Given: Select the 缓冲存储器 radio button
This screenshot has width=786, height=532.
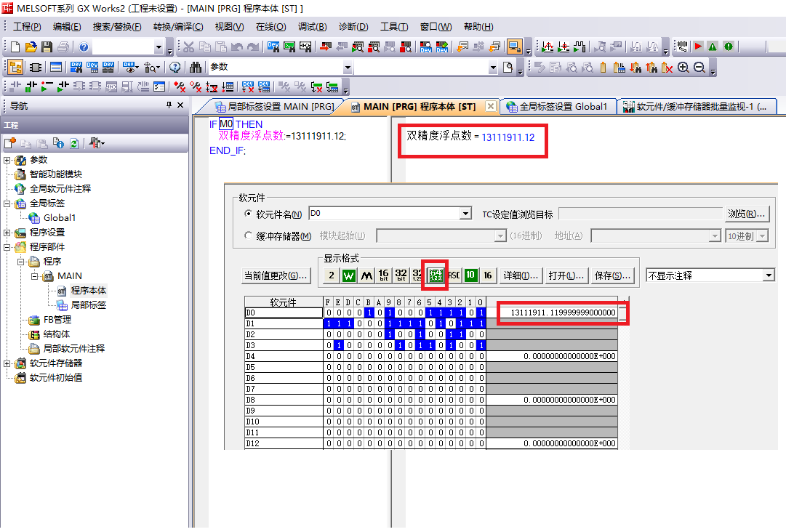Looking at the screenshot, I should (x=249, y=236).
